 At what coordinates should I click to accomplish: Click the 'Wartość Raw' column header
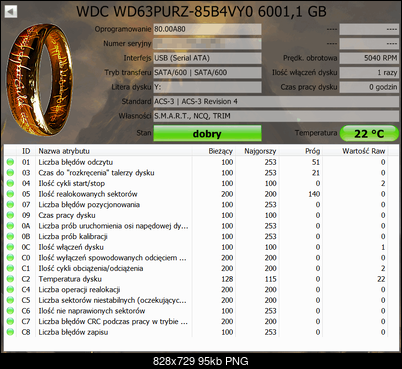point(364,151)
